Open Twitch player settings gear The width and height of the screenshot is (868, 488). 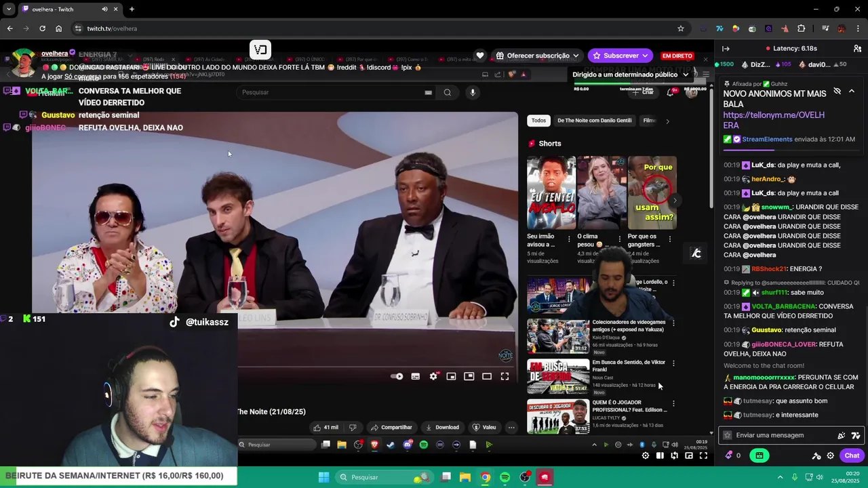click(x=646, y=455)
